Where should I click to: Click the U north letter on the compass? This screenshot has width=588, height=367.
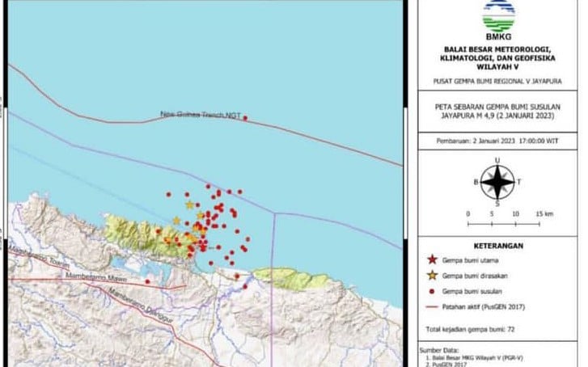(497, 161)
